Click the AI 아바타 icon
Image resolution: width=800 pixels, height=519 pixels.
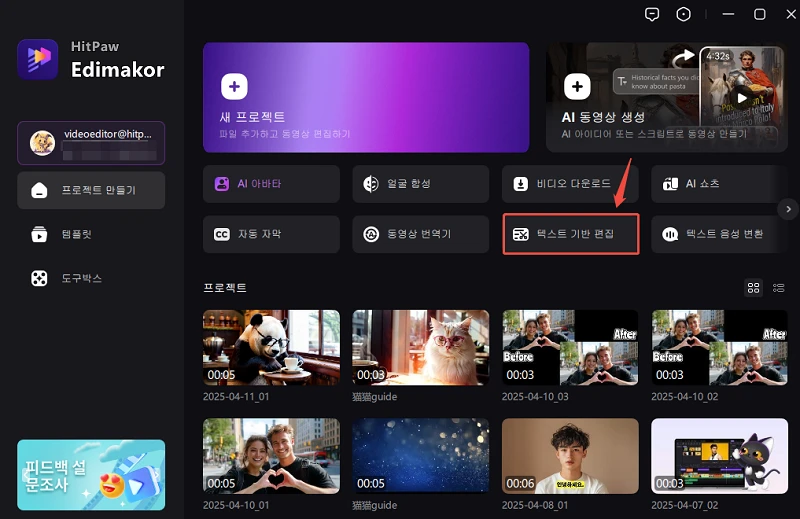(x=221, y=184)
